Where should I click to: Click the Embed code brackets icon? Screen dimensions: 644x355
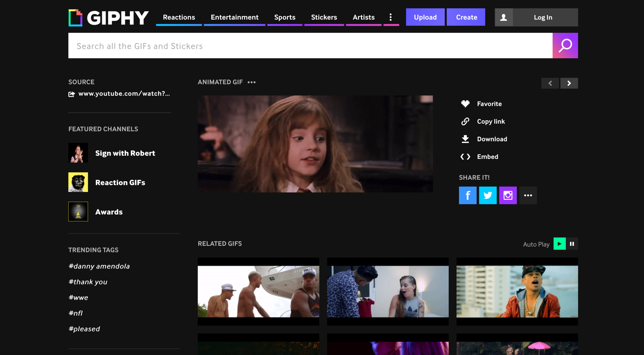pos(465,157)
